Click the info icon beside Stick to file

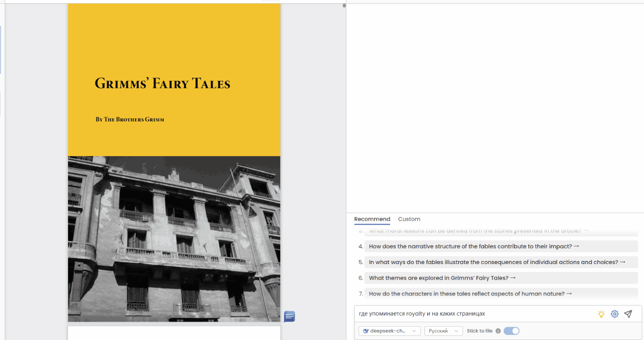[x=498, y=331]
